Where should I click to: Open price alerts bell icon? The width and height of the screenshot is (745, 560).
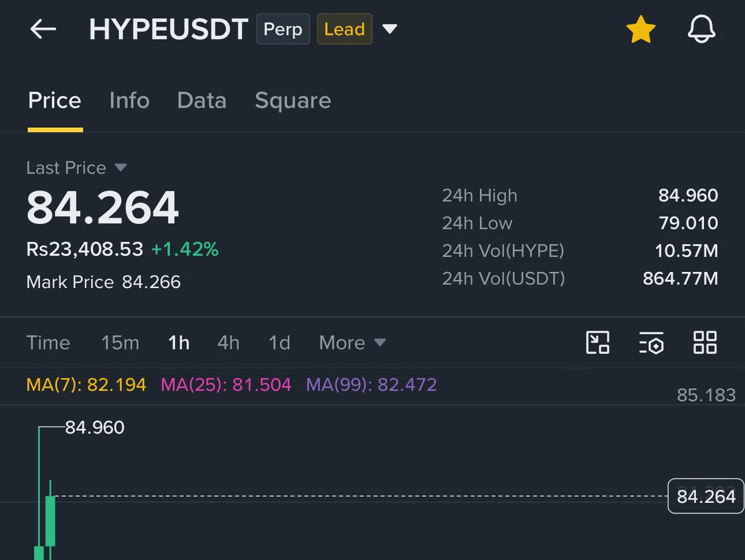coord(702,29)
